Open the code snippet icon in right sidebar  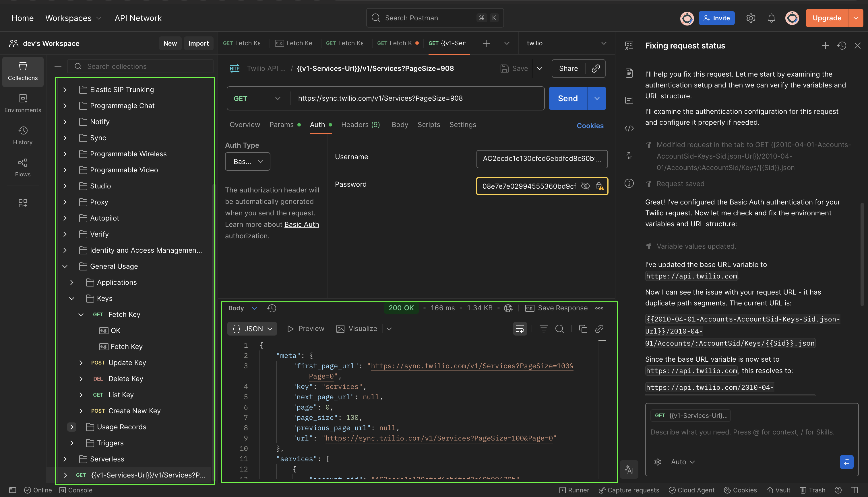(629, 128)
